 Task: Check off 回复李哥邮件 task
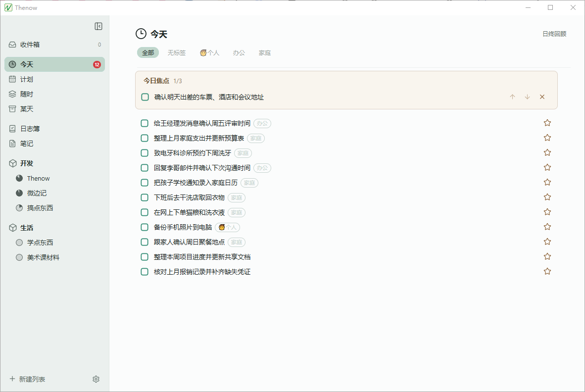(145, 168)
